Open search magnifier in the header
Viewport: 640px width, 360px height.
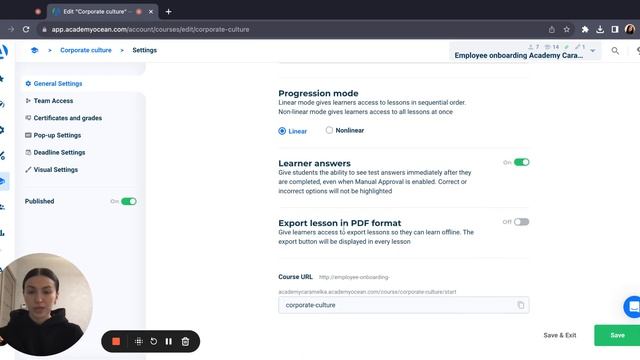[615, 51]
